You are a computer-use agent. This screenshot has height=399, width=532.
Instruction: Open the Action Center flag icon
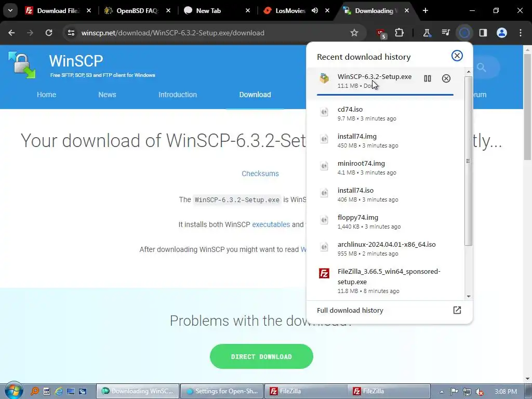(454, 392)
